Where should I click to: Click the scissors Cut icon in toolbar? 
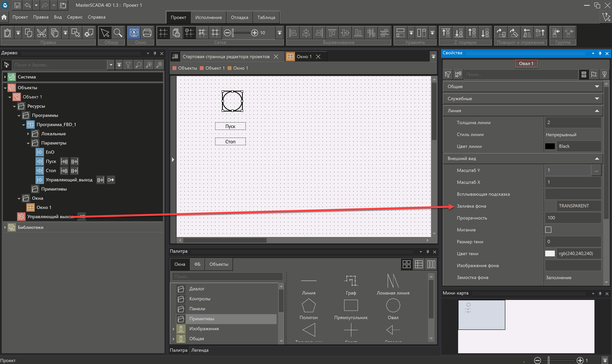tap(41, 33)
